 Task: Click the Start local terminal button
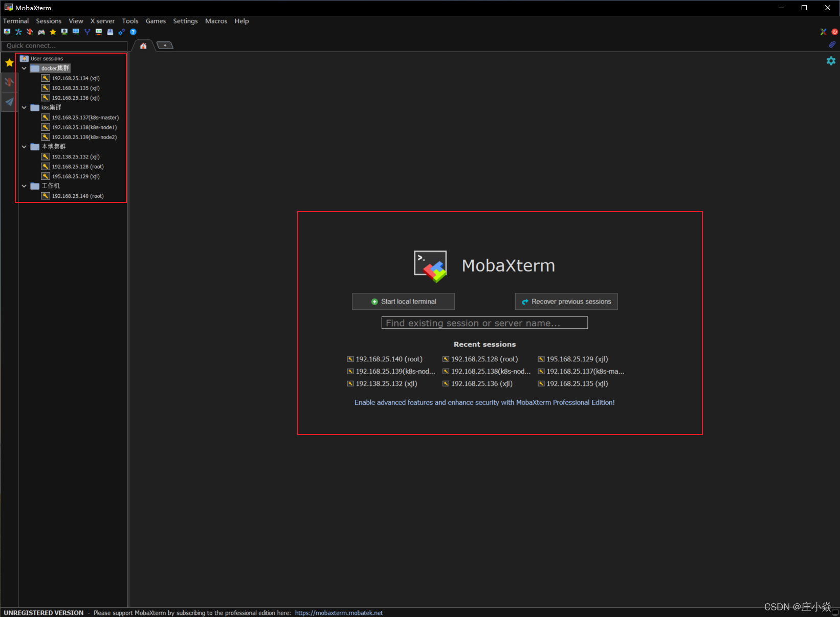[403, 302]
